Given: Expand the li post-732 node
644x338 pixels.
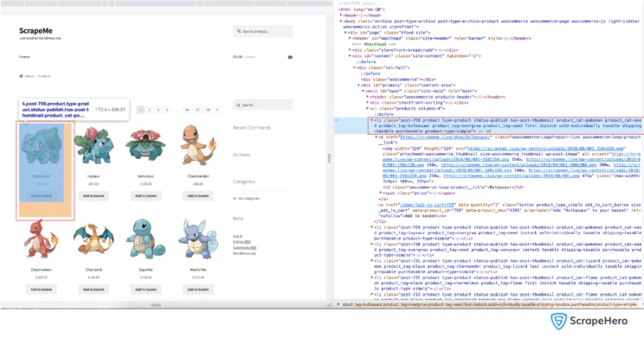Looking at the screenshot, I should (372, 277).
